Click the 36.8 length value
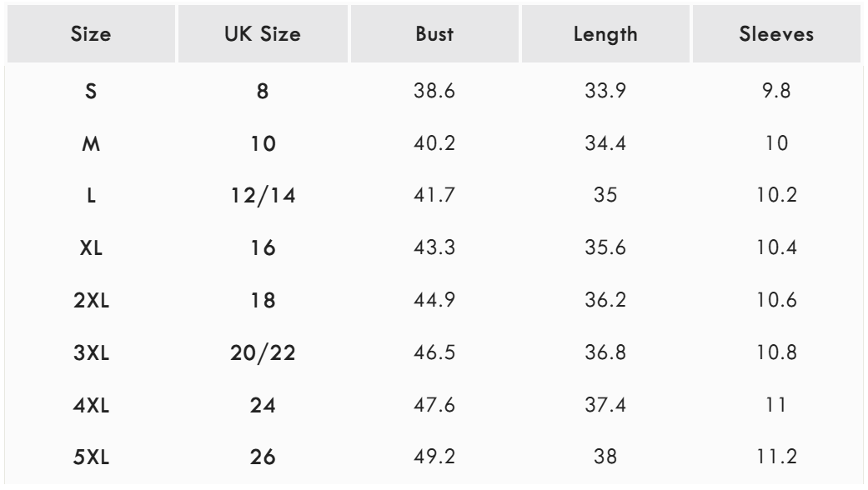The image size is (868, 490). [605, 352]
